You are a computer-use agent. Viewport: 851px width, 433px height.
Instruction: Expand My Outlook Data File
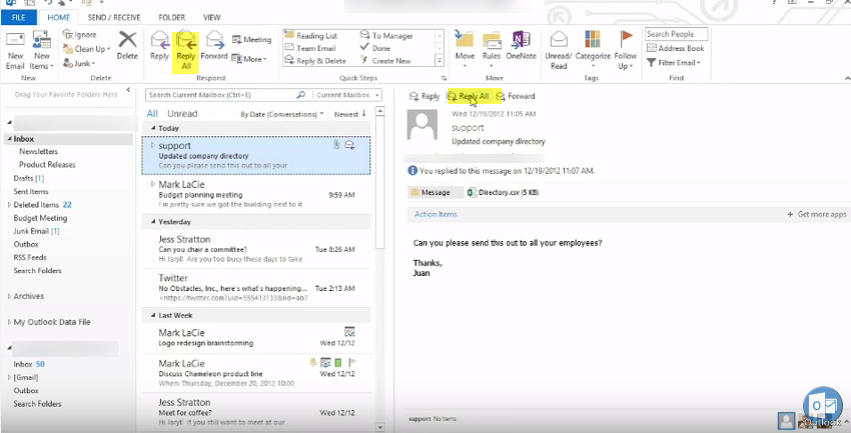(9, 322)
